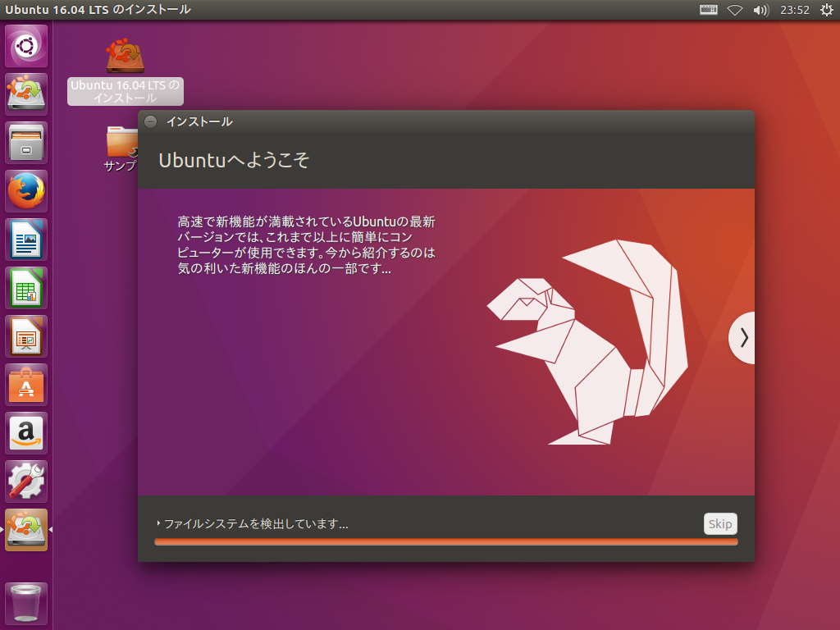Click the installer window round button

(x=151, y=121)
